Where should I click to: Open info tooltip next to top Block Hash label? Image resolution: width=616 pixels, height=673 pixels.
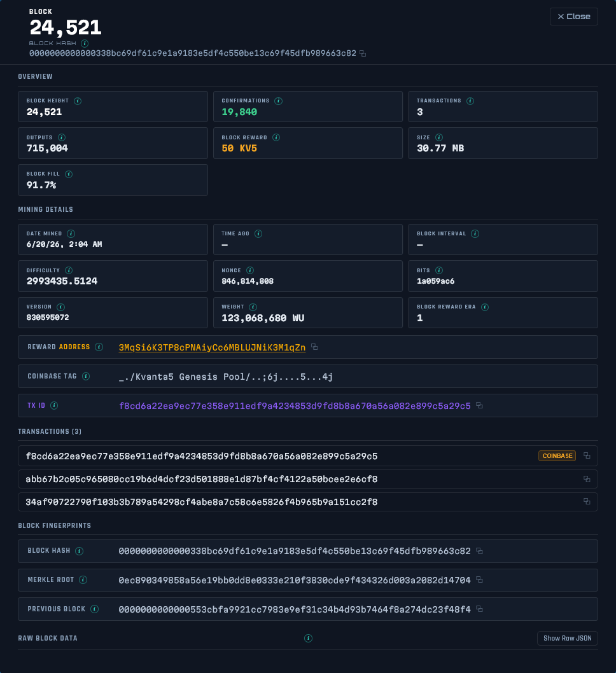[85, 43]
